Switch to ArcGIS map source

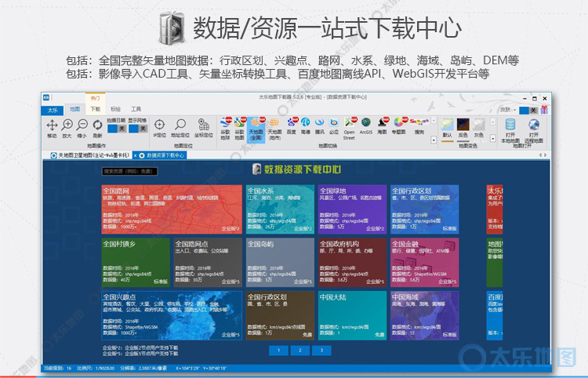point(365,126)
